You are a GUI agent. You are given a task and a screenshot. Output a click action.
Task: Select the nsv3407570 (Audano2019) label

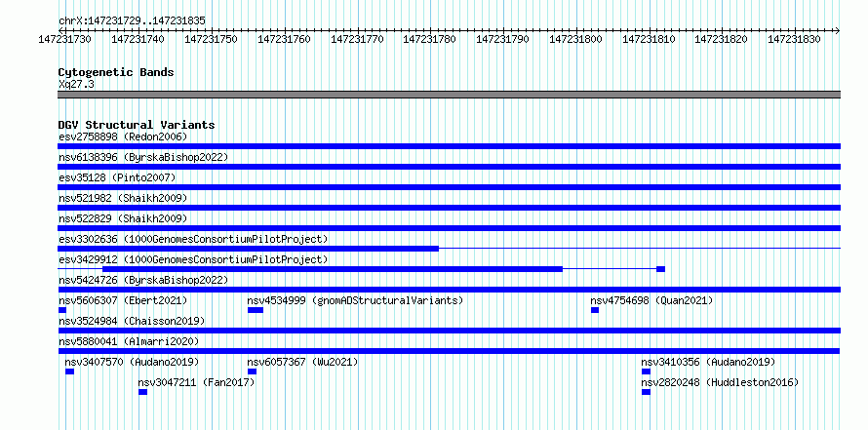point(132,362)
